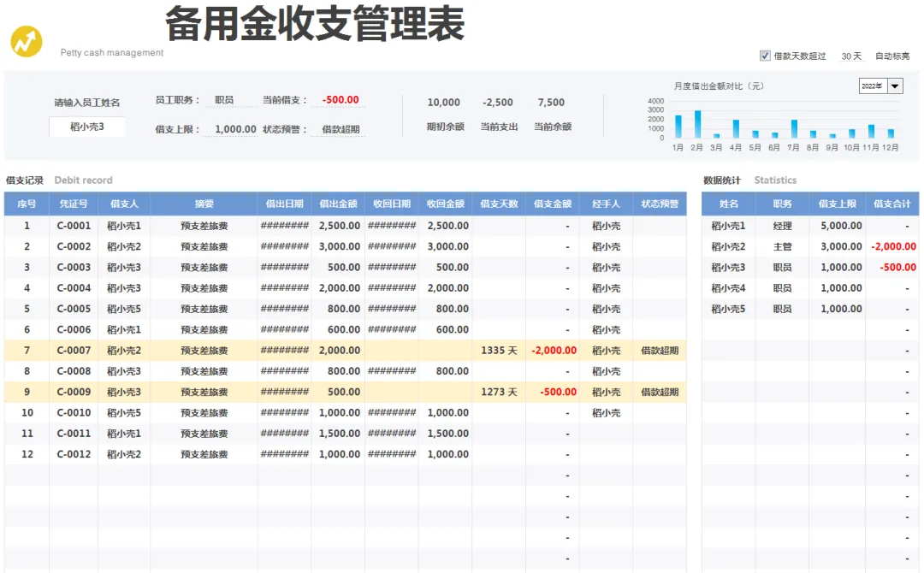
Task: Select the 职务 statistics header
Action: click(782, 204)
